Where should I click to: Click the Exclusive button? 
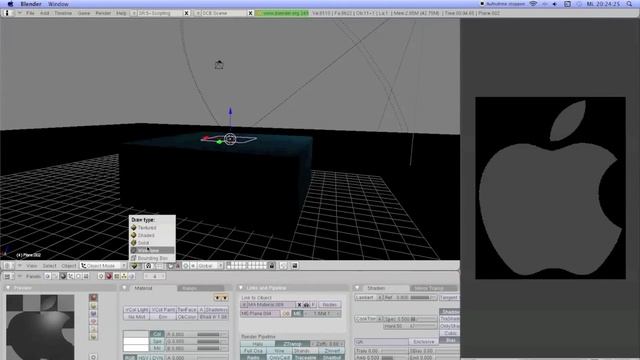(423, 341)
